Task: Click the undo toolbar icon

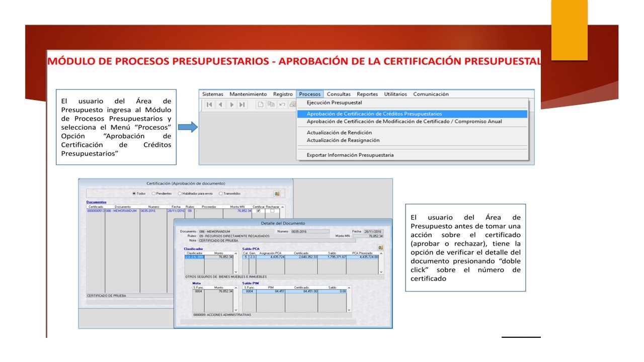Action: pyautogui.click(x=282, y=105)
